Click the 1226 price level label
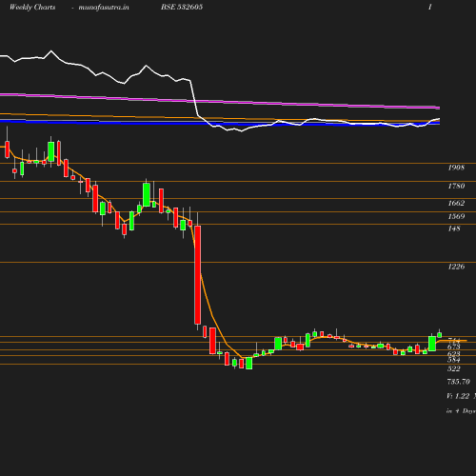The width and height of the screenshot is (476, 476). tap(456, 267)
